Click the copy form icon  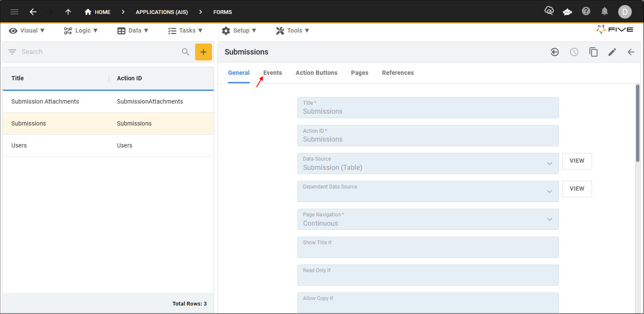tap(593, 52)
